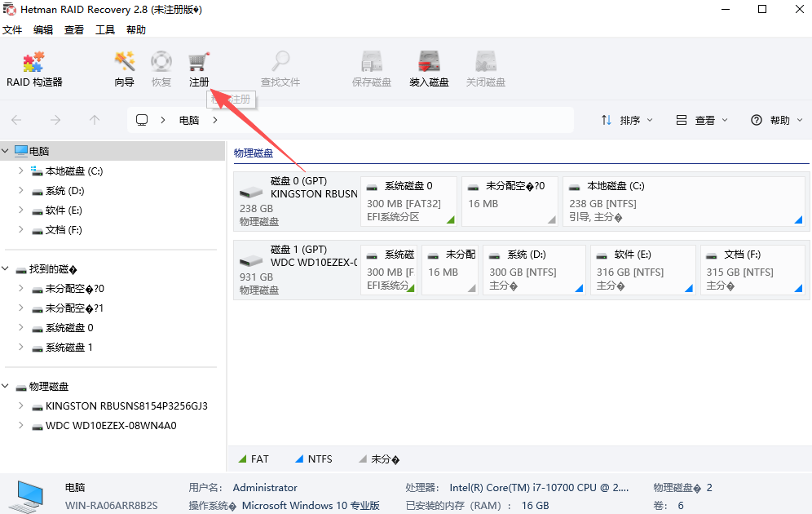812x514 pixels.
Task: Select 软件 (E:) in tree
Action: point(64,210)
